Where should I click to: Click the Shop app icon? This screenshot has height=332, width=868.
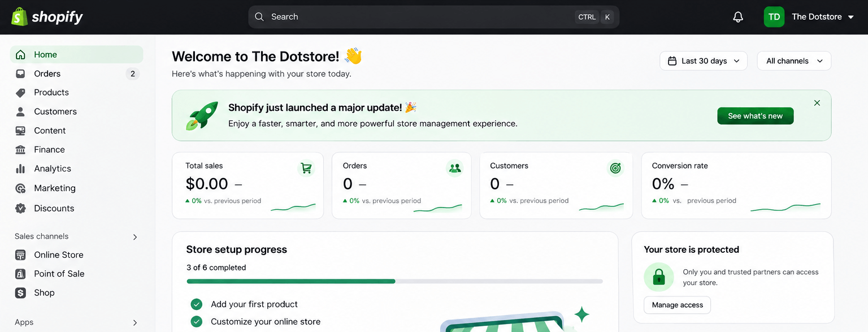pos(20,293)
